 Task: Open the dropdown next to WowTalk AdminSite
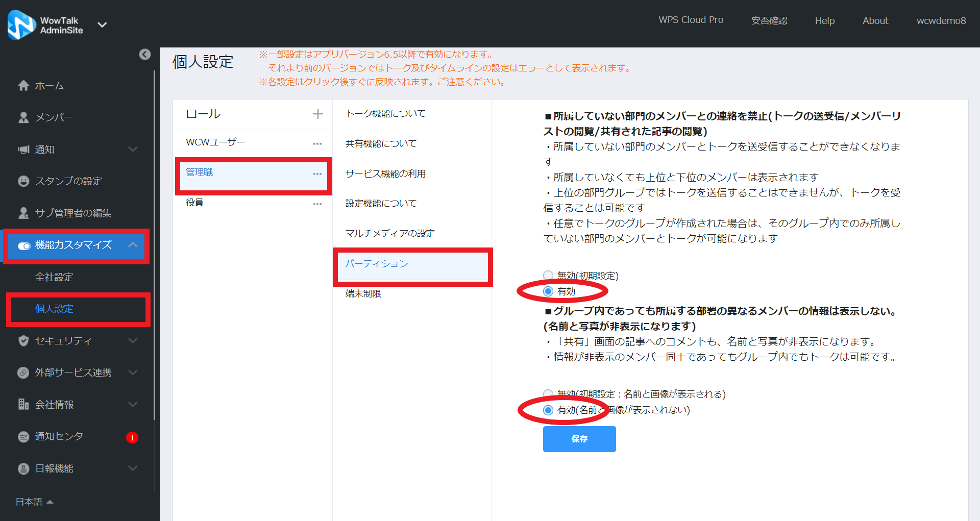click(x=102, y=25)
